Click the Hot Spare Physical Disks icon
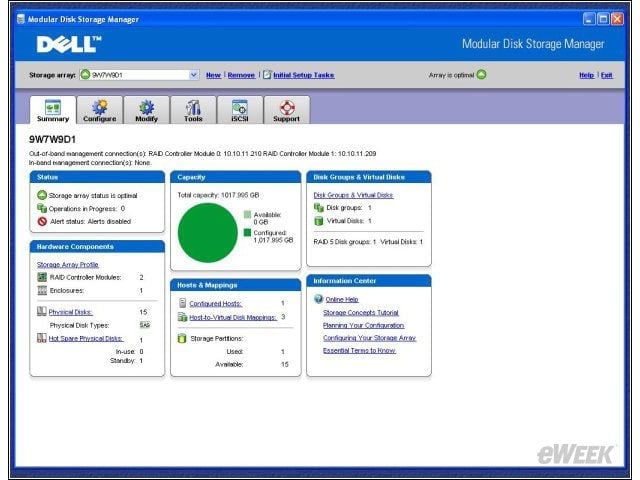 pyautogui.click(x=42, y=338)
